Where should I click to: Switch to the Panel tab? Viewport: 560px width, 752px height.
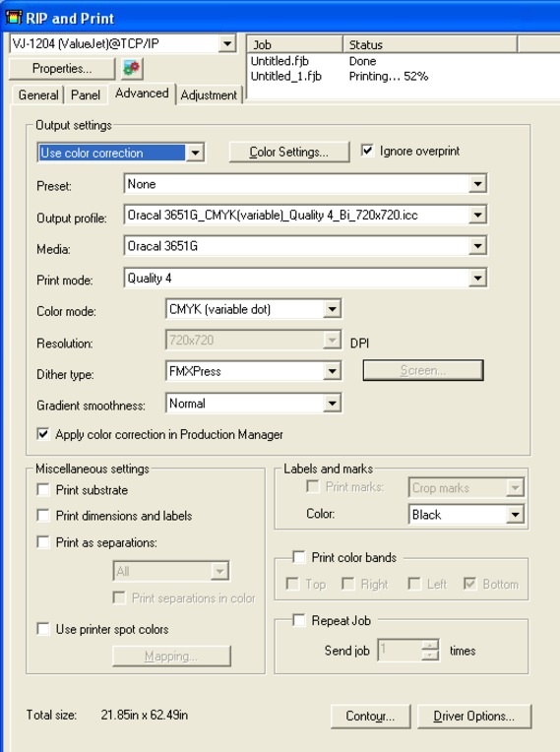point(86,94)
